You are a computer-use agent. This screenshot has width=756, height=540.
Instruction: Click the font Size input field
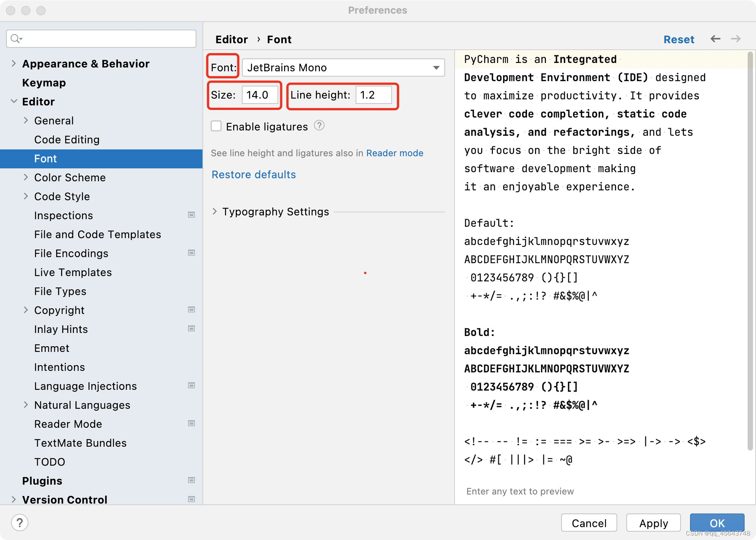point(260,95)
